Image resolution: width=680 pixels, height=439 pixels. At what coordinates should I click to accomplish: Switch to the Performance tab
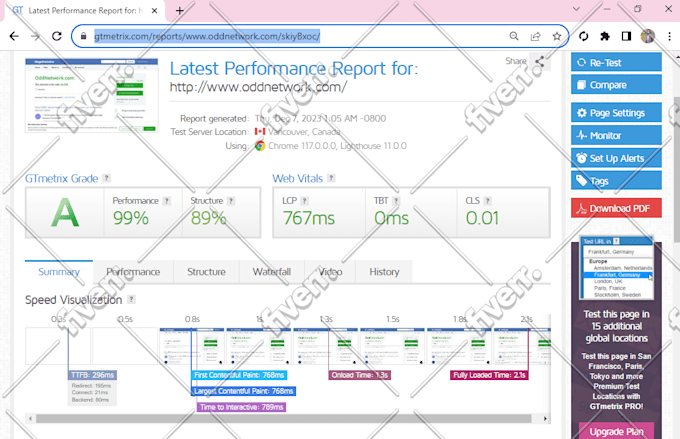[x=133, y=272]
